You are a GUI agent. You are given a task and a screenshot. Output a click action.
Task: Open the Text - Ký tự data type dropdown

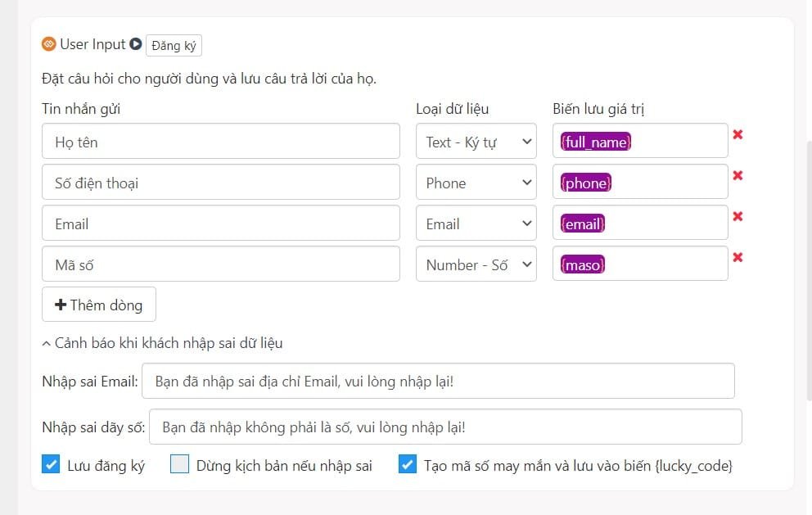(x=476, y=142)
